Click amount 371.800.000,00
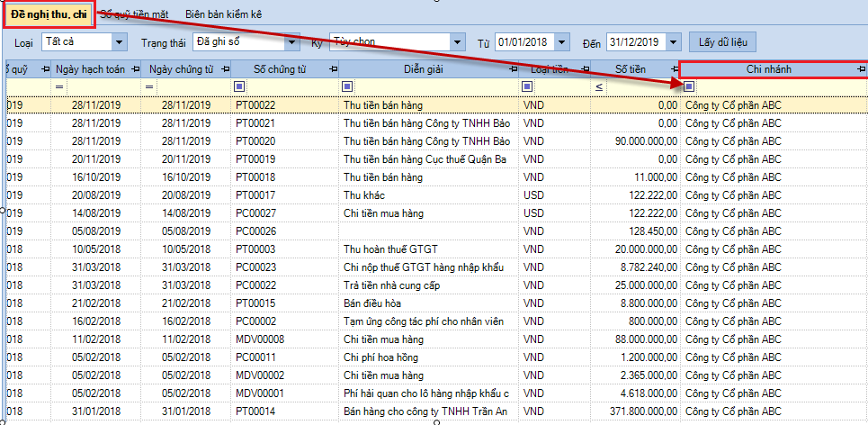The image size is (868, 425). pyautogui.click(x=643, y=411)
